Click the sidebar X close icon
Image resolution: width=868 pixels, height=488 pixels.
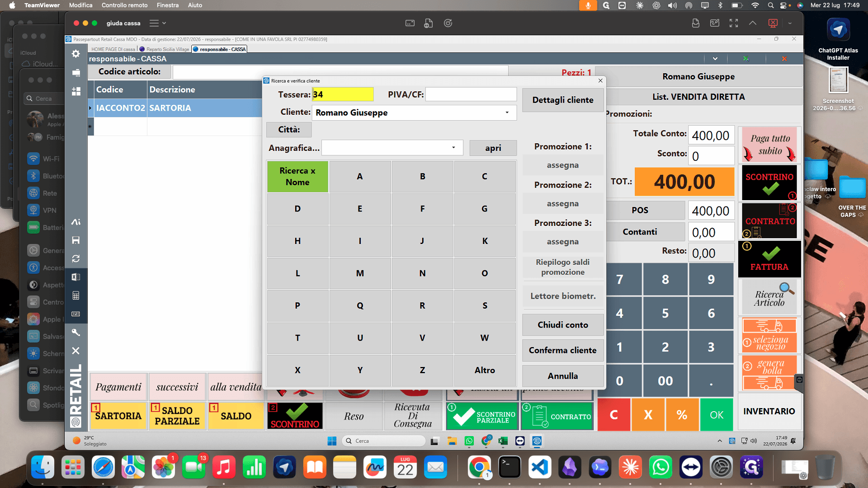pos(76,351)
